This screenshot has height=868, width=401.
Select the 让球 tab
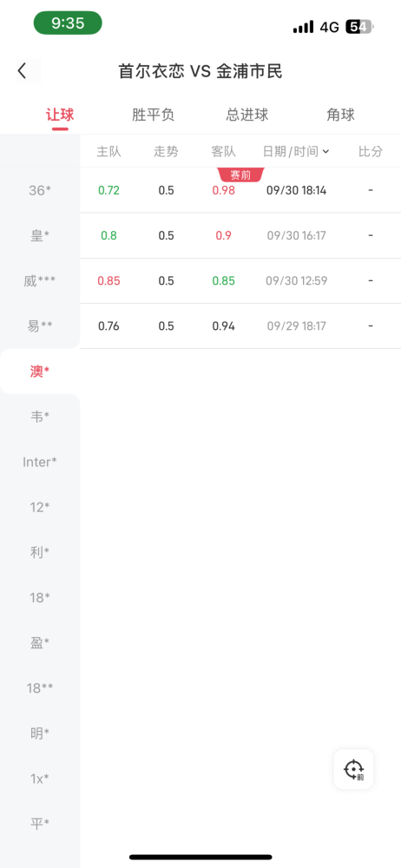pos(60,115)
